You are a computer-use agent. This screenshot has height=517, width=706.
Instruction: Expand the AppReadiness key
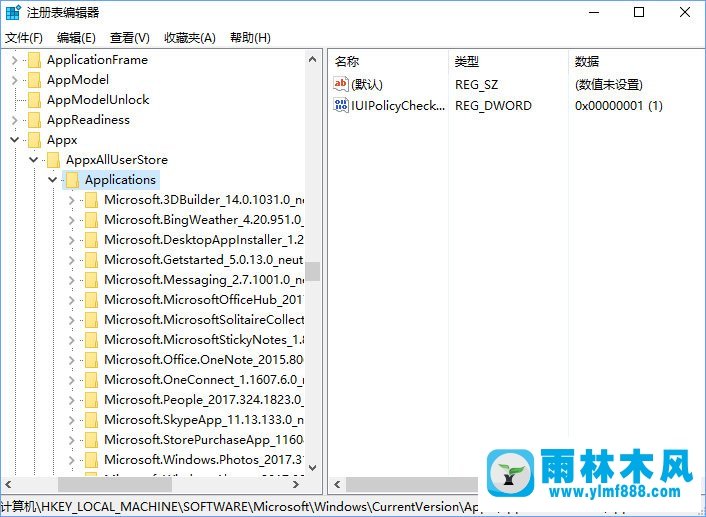[x=14, y=120]
